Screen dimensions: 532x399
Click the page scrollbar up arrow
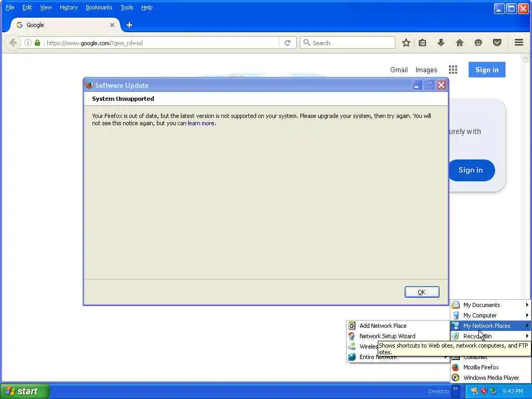(x=525, y=58)
